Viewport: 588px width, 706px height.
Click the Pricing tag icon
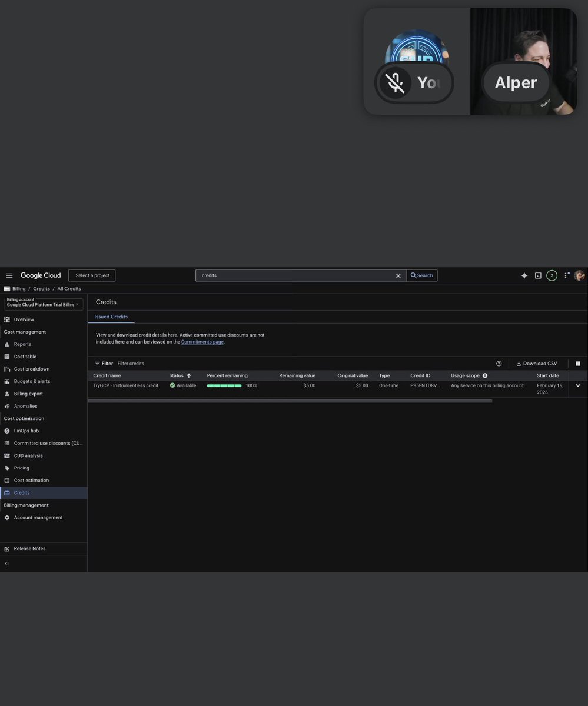click(x=7, y=468)
